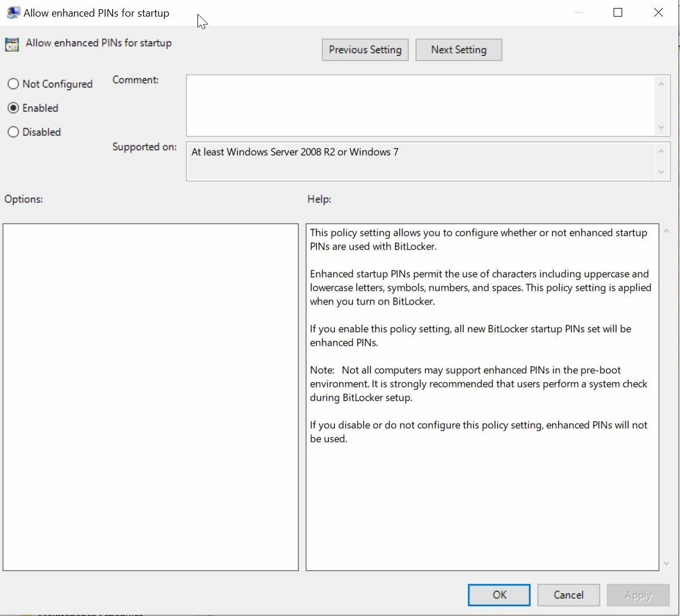Click the policy setting icon beside the heading
Screen dimensions: 680x616
pos(12,44)
